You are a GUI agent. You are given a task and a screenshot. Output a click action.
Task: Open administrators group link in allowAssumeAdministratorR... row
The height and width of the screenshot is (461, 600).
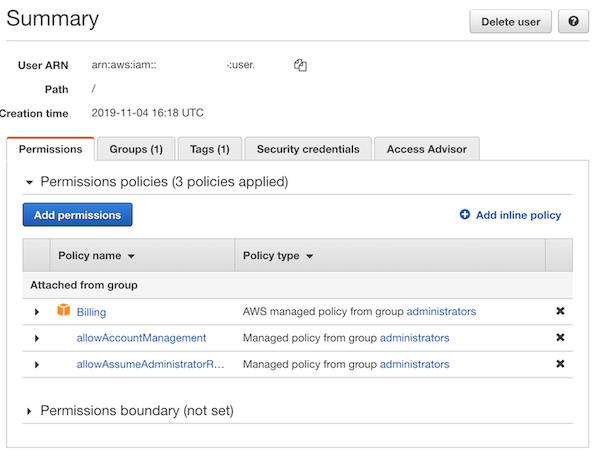pyautogui.click(x=414, y=364)
